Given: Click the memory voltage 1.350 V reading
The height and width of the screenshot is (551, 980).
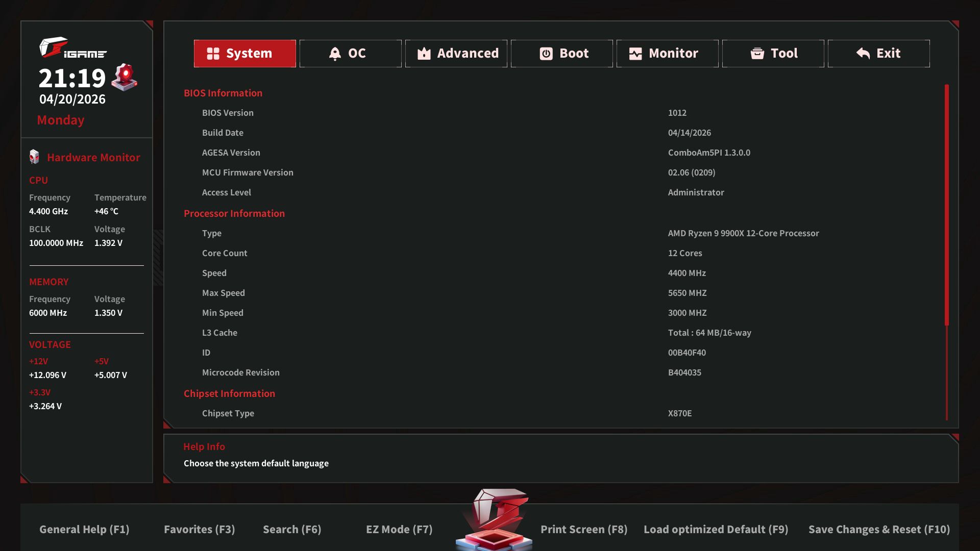Looking at the screenshot, I should pyautogui.click(x=108, y=313).
